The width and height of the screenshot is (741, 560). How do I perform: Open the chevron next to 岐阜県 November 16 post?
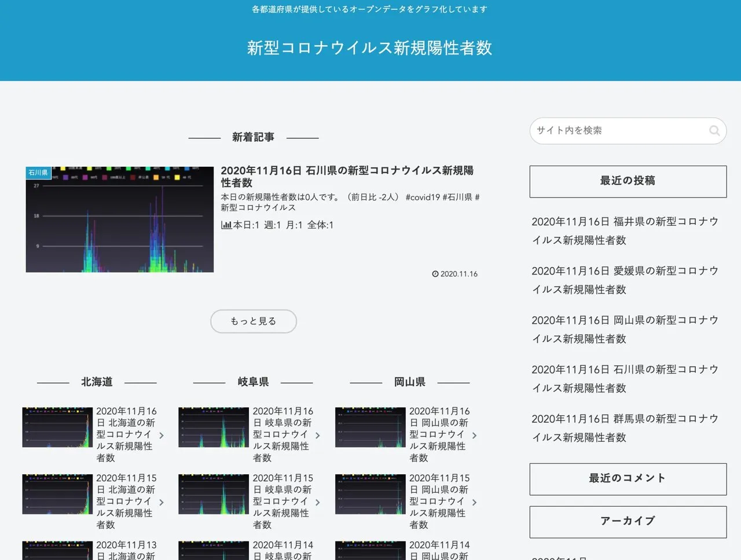[318, 435]
